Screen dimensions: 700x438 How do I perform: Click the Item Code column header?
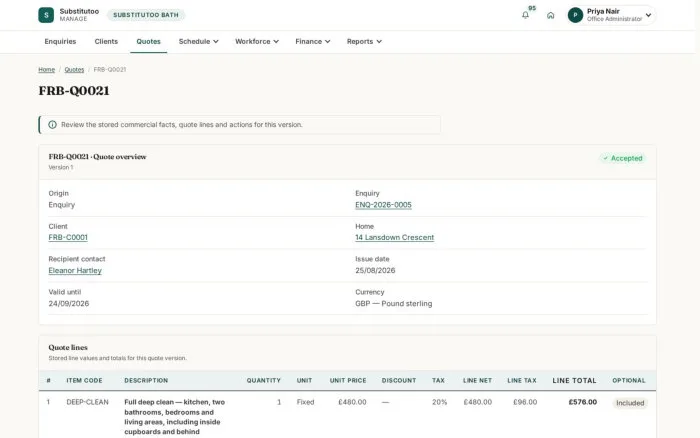(84, 380)
